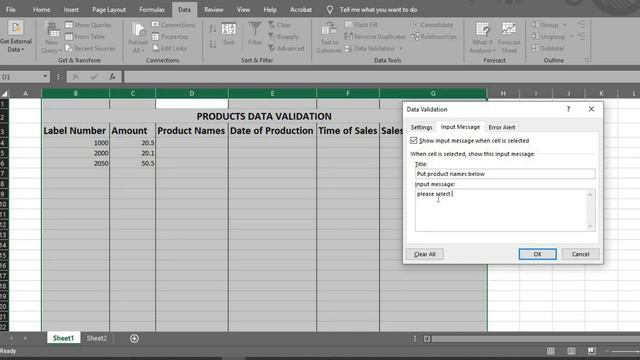Close the Data Validation dialog
640x360 pixels.
click(x=591, y=109)
